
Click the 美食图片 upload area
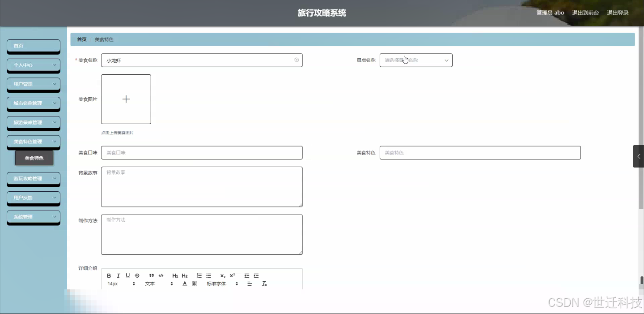tap(126, 99)
